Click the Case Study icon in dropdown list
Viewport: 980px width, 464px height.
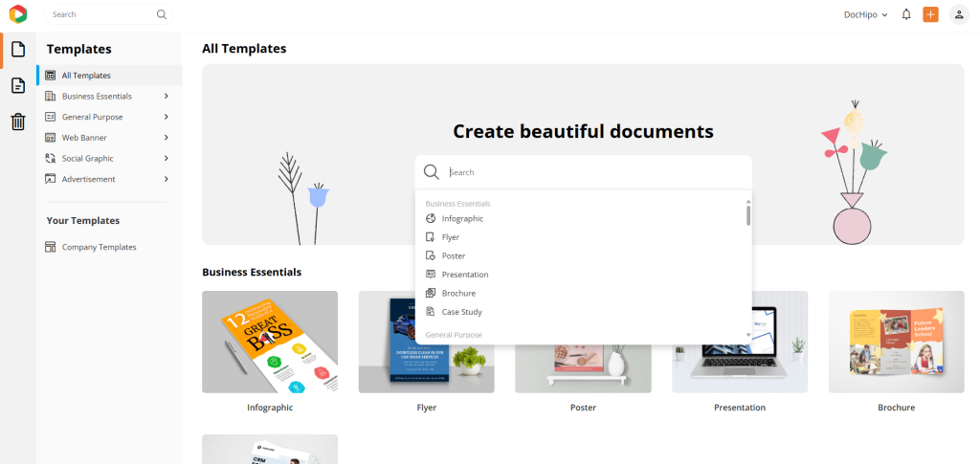pyautogui.click(x=430, y=312)
